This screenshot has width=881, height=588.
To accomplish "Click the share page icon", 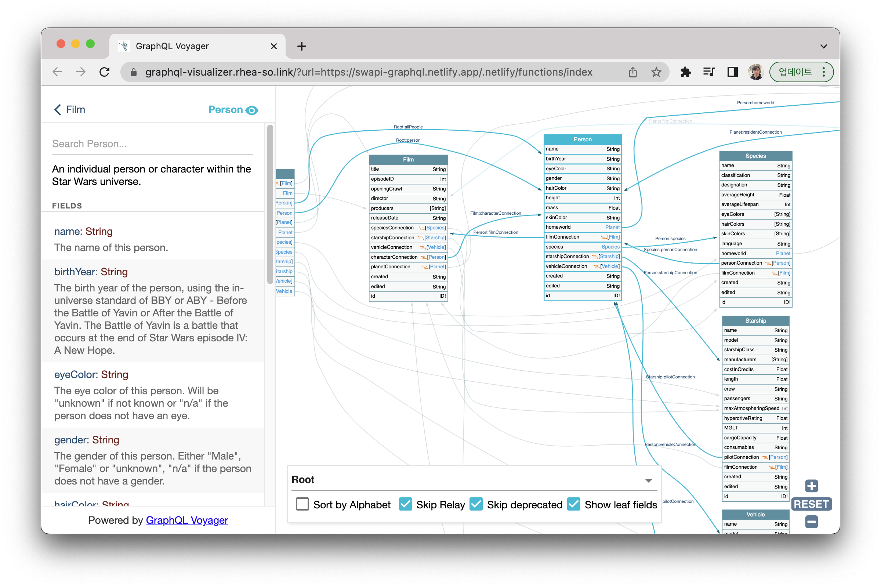I will click(x=633, y=72).
